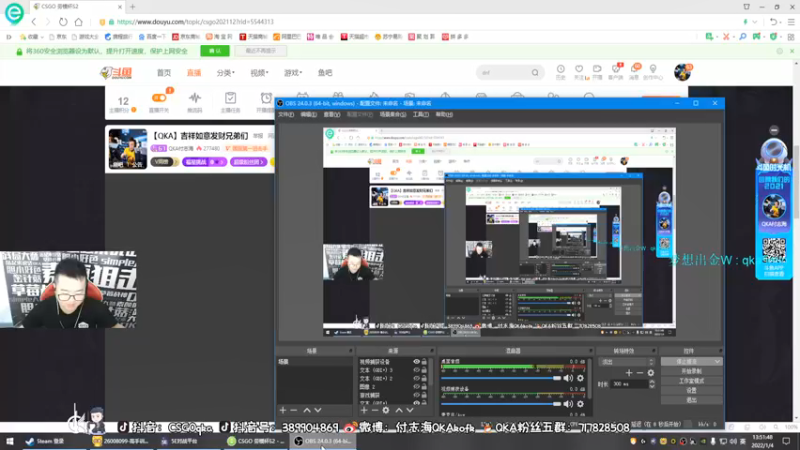Open source properties gear in OBS

pyautogui.click(x=386, y=410)
